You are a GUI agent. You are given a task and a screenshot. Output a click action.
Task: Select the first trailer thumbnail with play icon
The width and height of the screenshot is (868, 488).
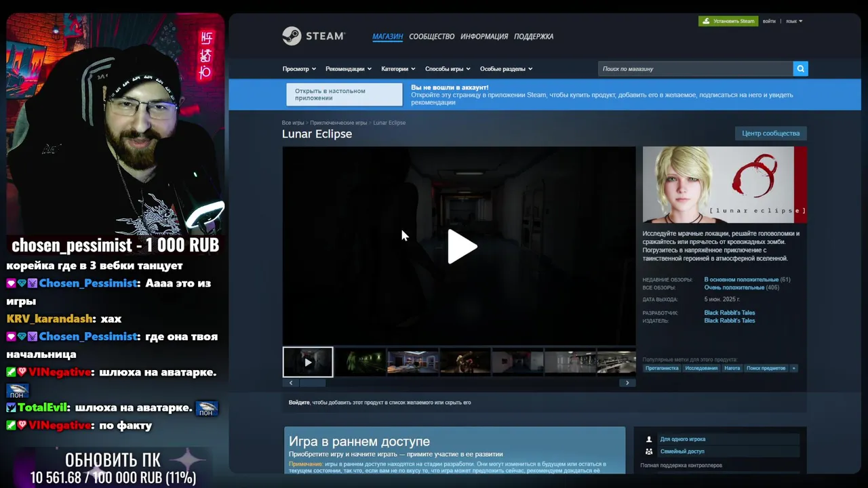[308, 362]
